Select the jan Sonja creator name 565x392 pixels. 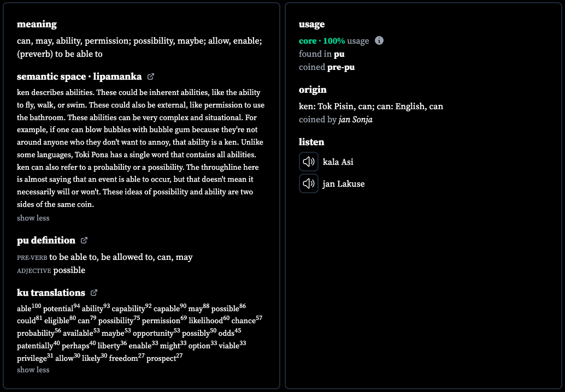pyautogui.click(x=355, y=120)
